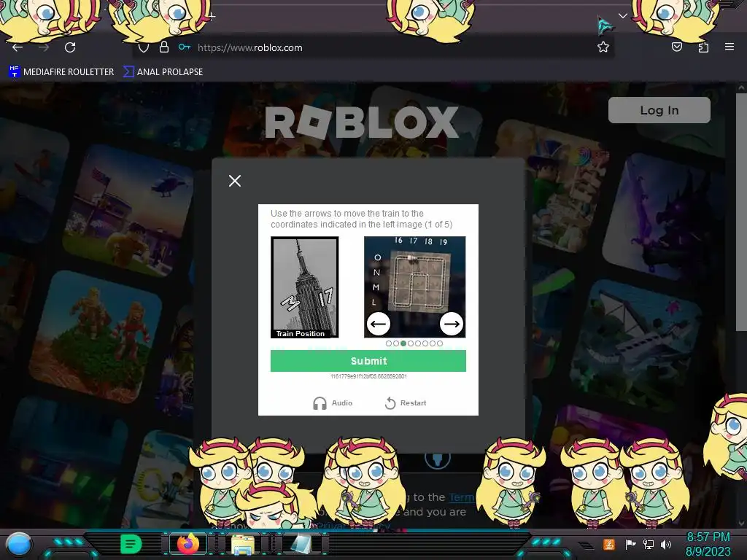Open the Action Center flag icon

tap(630, 544)
